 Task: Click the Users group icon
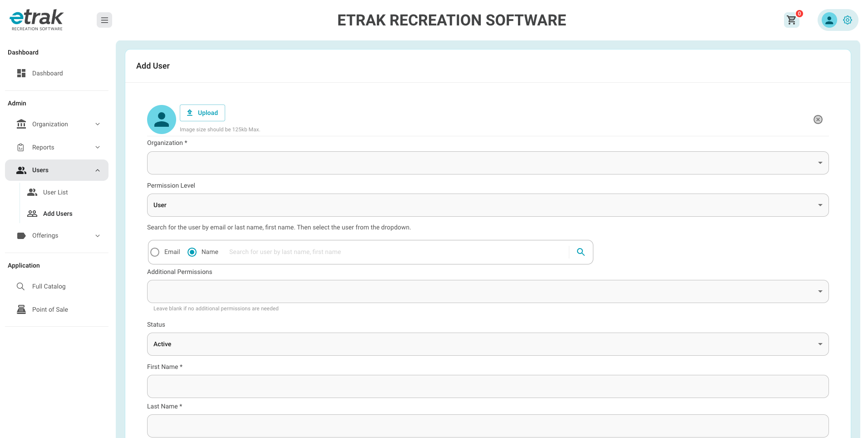[x=21, y=170]
